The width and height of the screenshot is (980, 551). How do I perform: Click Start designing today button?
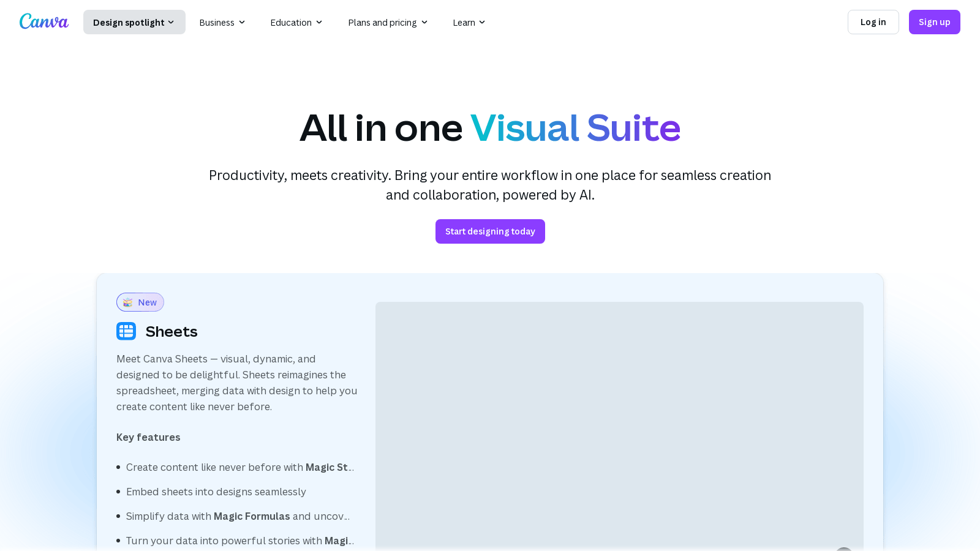tap(490, 231)
